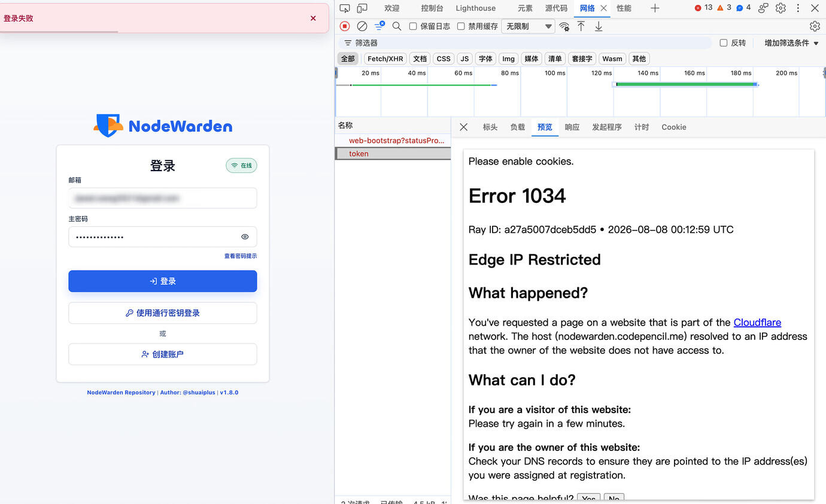This screenshot has width=826, height=504.
Task: Switch to the 欢迎 tab
Action: [x=392, y=8]
